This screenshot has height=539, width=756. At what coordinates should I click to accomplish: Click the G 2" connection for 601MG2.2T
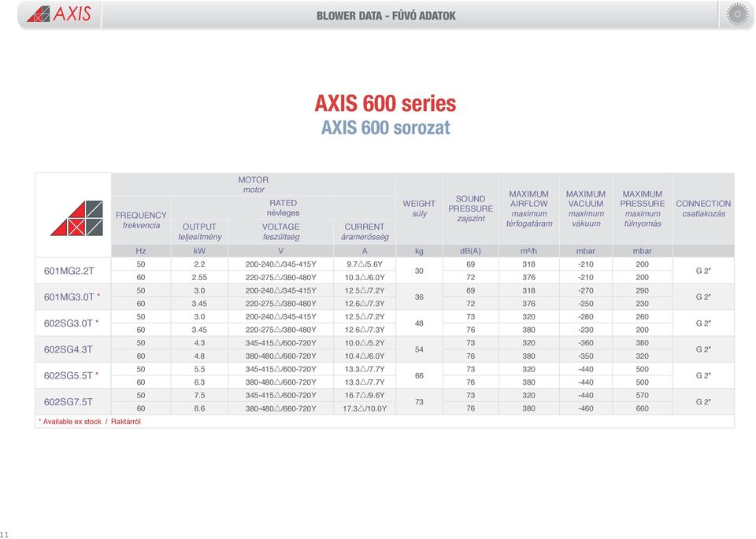click(703, 271)
